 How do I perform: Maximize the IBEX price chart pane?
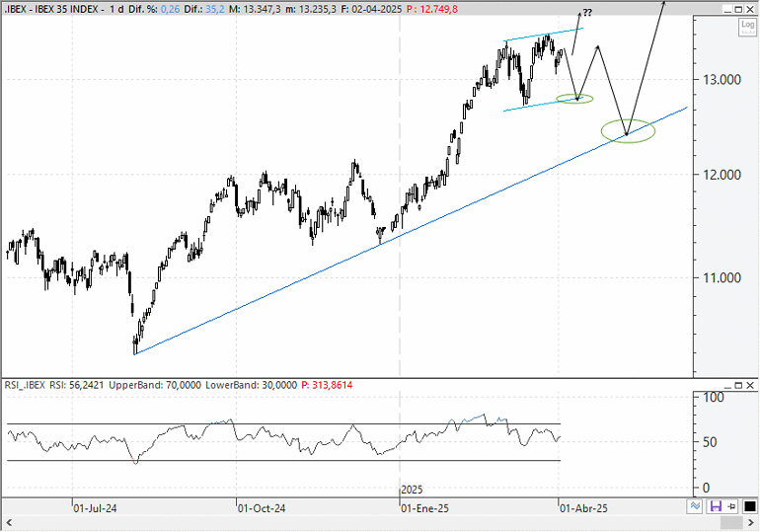point(738,9)
